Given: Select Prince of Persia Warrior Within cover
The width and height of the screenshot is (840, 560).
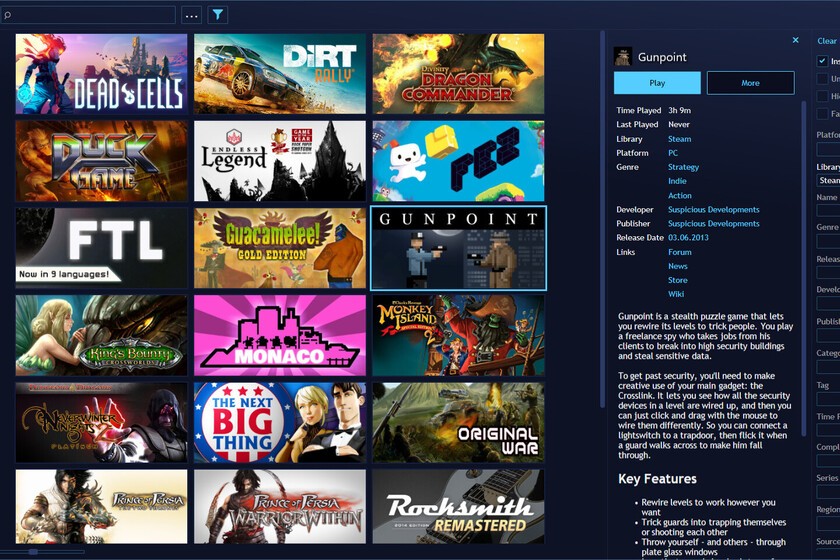Looking at the screenshot, I should pyautogui.click(x=280, y=507).
